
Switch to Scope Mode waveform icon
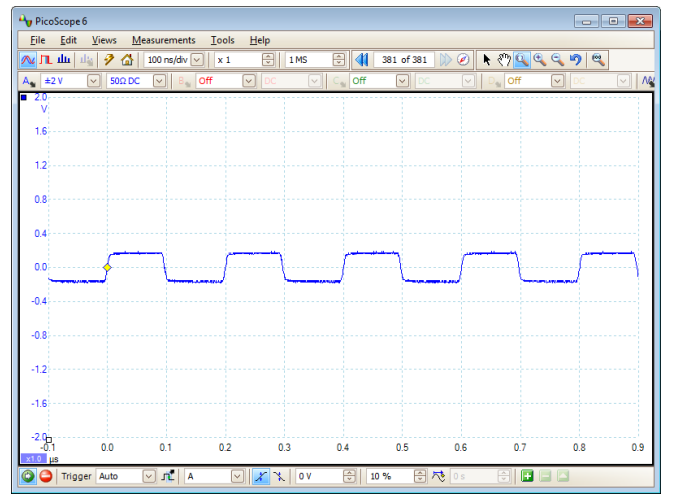(28, 60)
